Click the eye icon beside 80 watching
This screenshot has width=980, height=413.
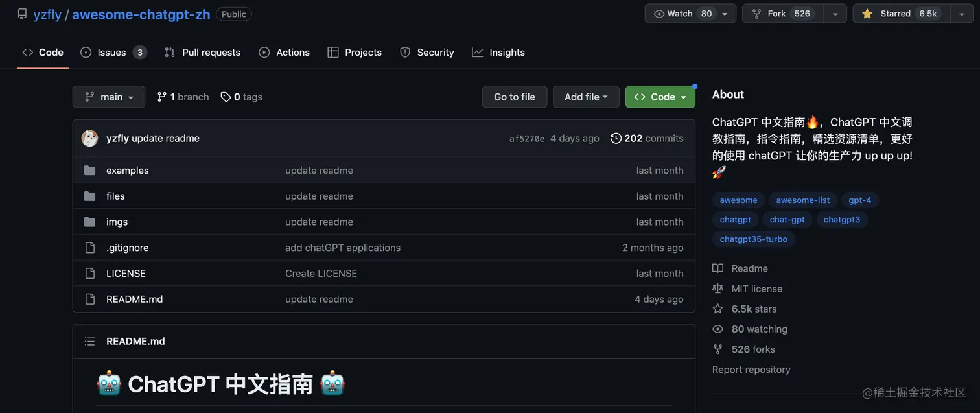[x=717, y=329]
